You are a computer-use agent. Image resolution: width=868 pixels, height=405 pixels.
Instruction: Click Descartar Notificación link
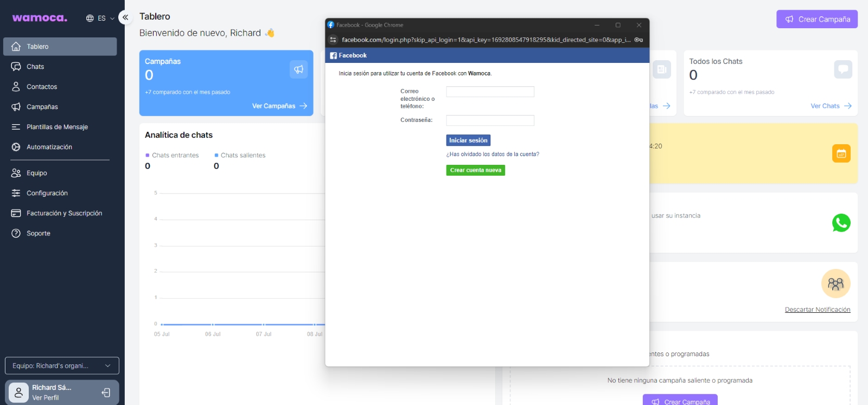817,310
